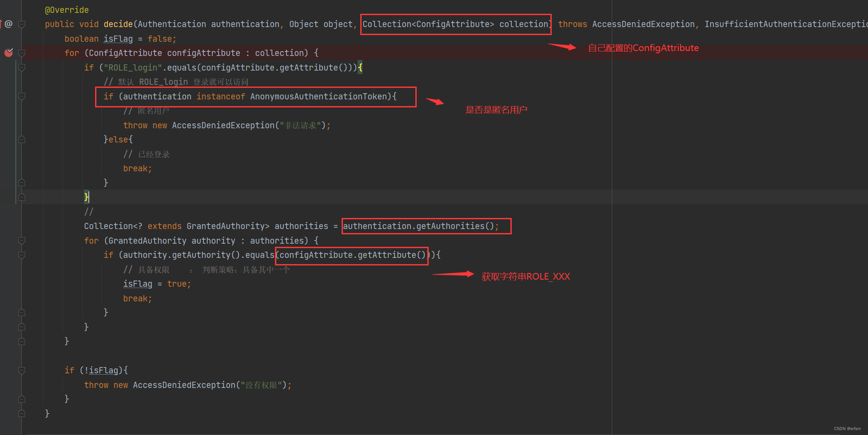
Task: Click the break statement inside the inner loop
Action: coord(136,298)
